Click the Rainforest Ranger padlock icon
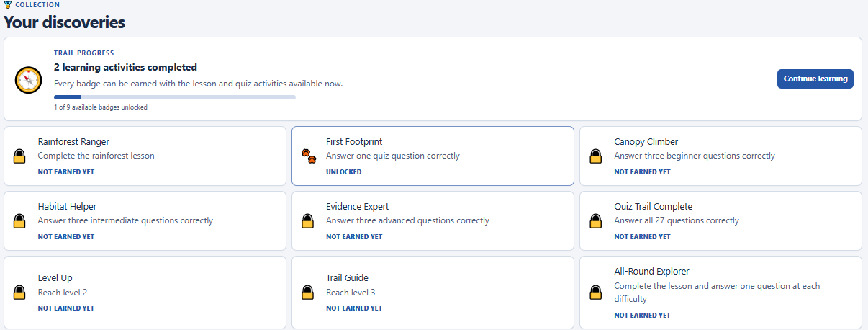The image size is (868, 330). [19, 156]
